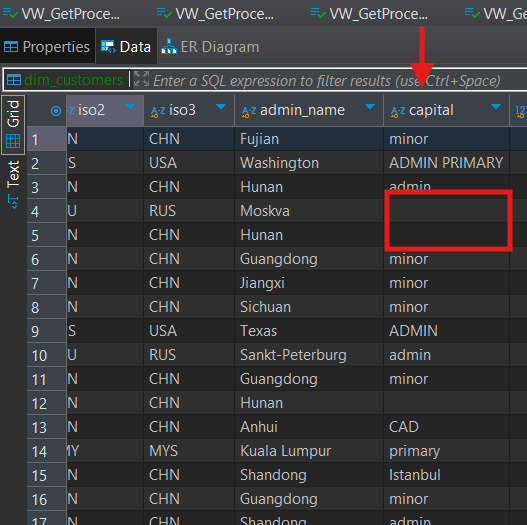
Task: Click the Fujian cell
Action: tap(309, 139)
